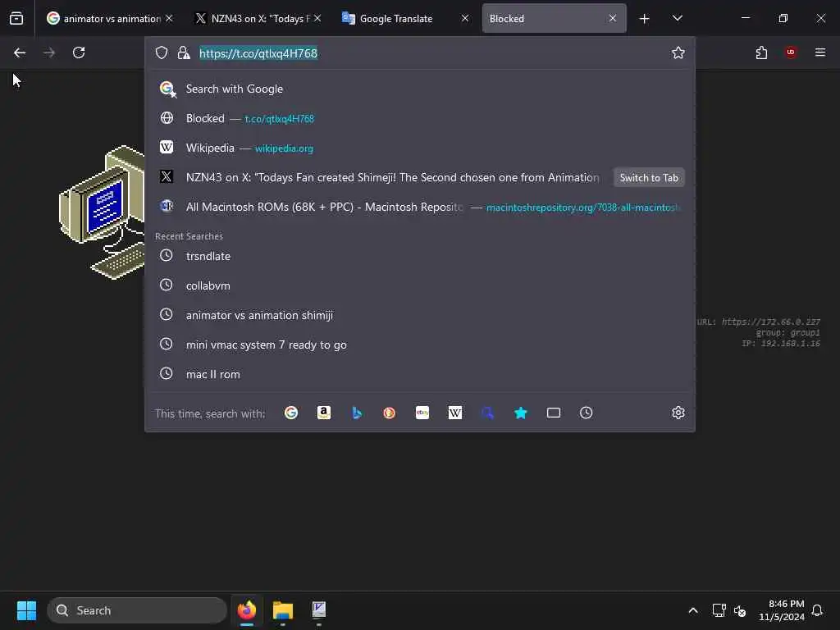This screenshot has width=840, height=630.
Task: Reload the current page
Action: pos(79,52)
